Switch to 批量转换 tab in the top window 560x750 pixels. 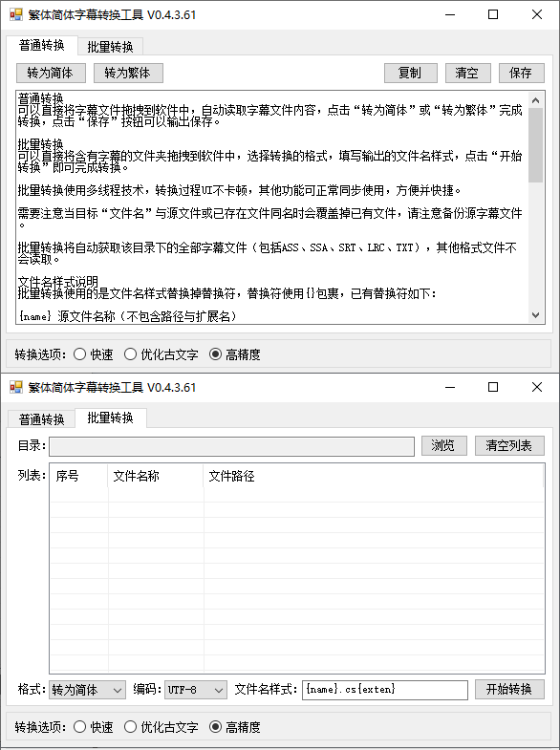tap(110, 47)
